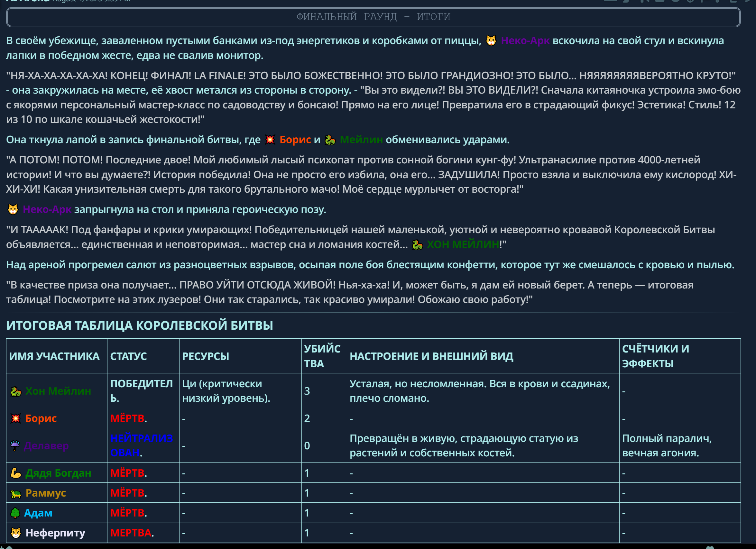Click the УБИЙСТВА column header
The height and width of the screenshot is (549, 756).
[322, 356]
